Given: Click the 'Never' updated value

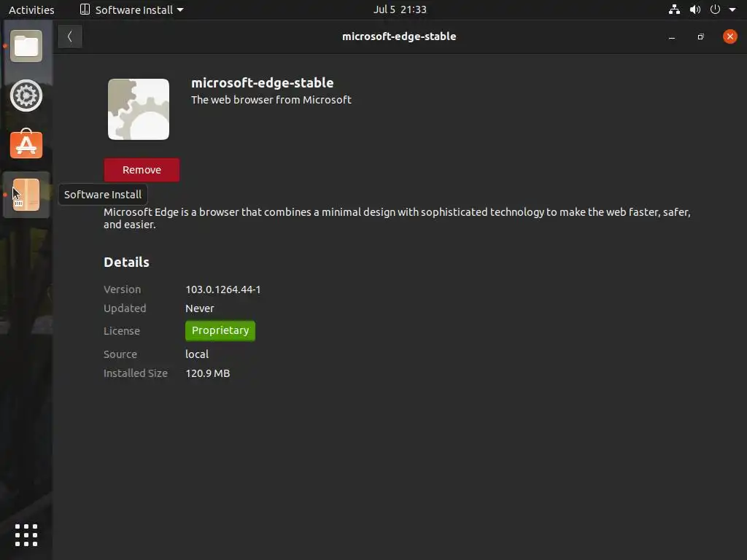Looking at the screenshot, I should [x=200, y=308].
